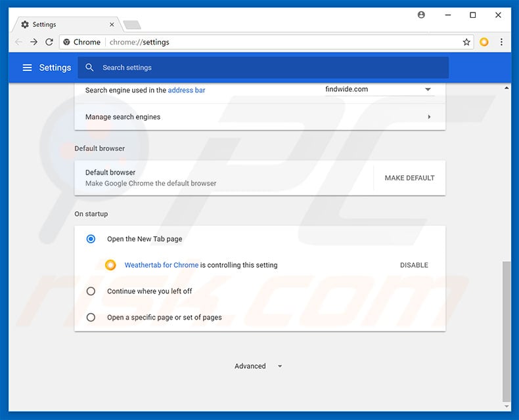Click the Settings header title
This screenshot has height=420, width=519.
pyautogui.click(x=55, y=68)
